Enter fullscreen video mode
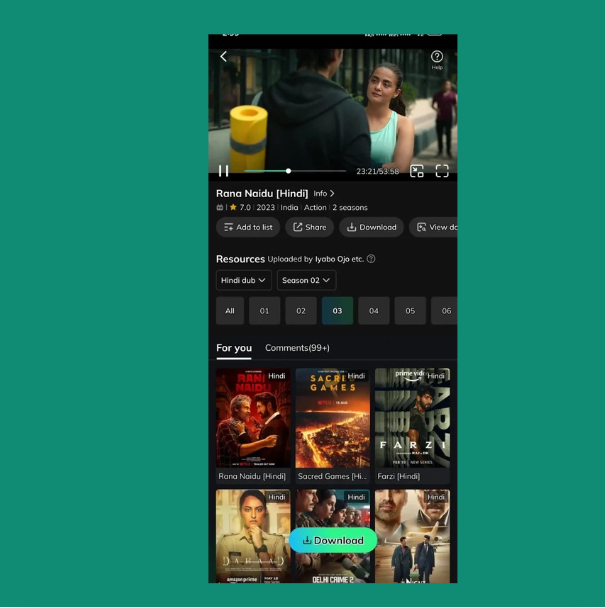The width and height of the screenshot is (605, 608). [442, 171]
